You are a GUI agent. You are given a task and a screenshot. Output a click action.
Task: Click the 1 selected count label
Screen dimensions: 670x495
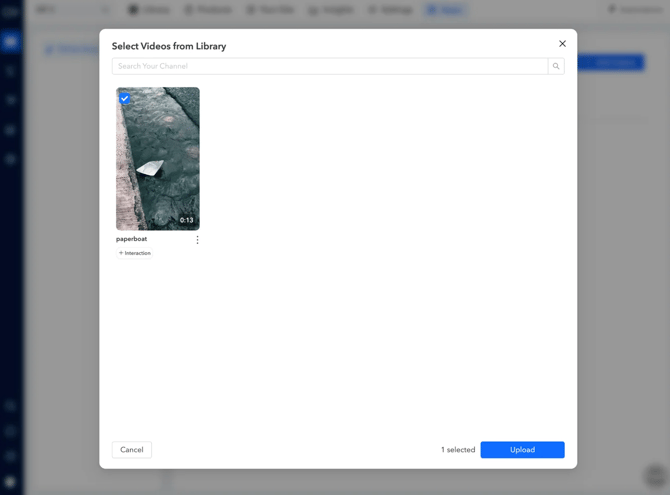(458, 450)
